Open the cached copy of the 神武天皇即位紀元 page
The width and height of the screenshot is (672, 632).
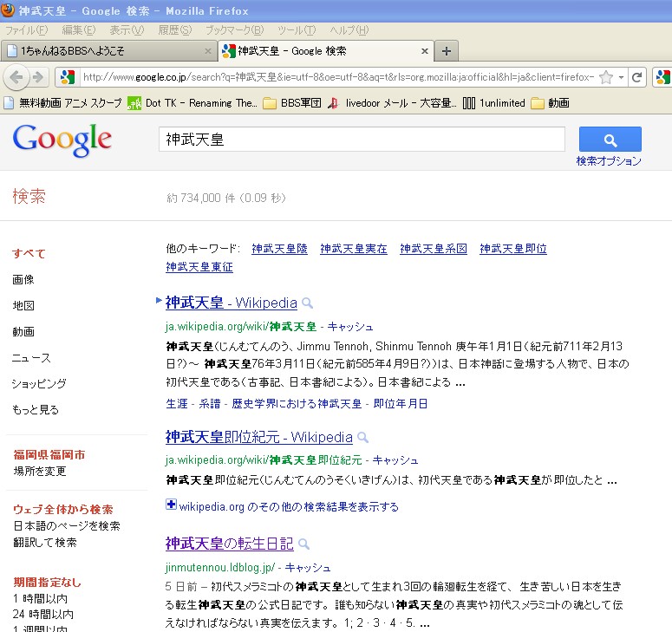tap(395, 460)
